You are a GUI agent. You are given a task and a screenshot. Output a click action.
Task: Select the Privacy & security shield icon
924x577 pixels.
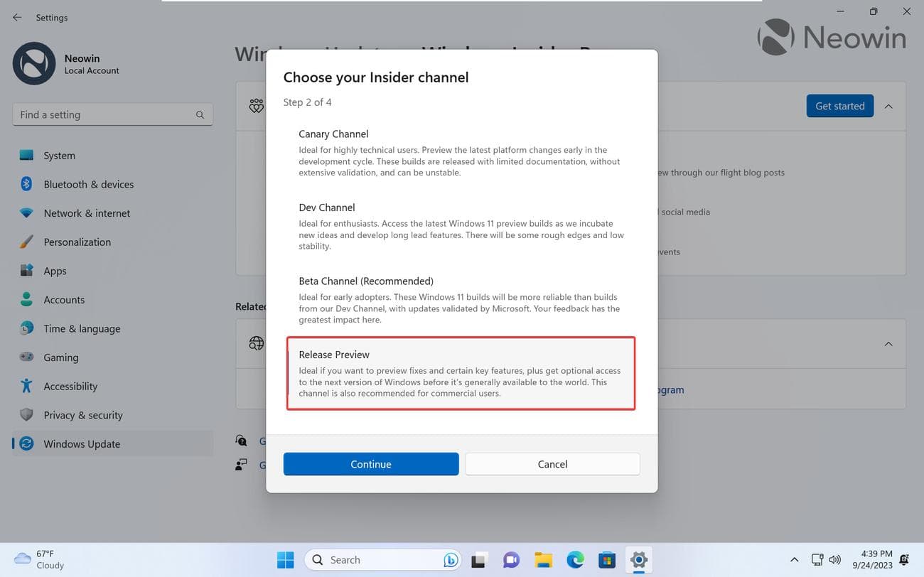pyautogui.click(x=27, y=415)
